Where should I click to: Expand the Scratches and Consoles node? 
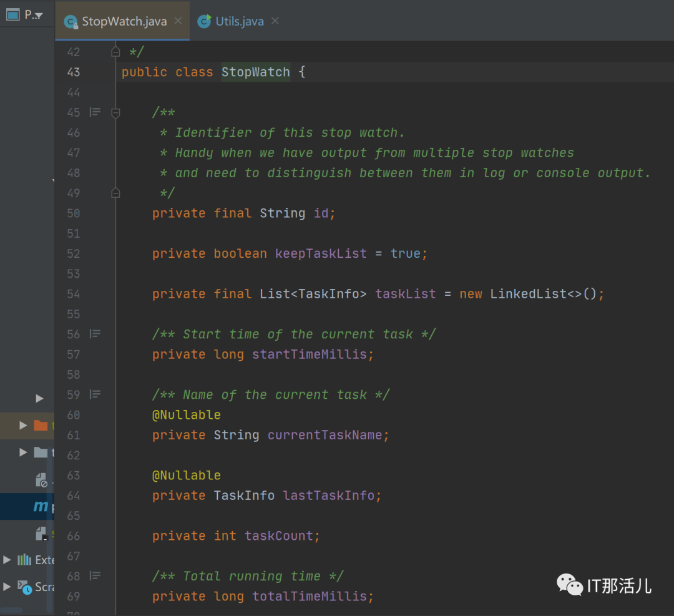pos(7,587)
